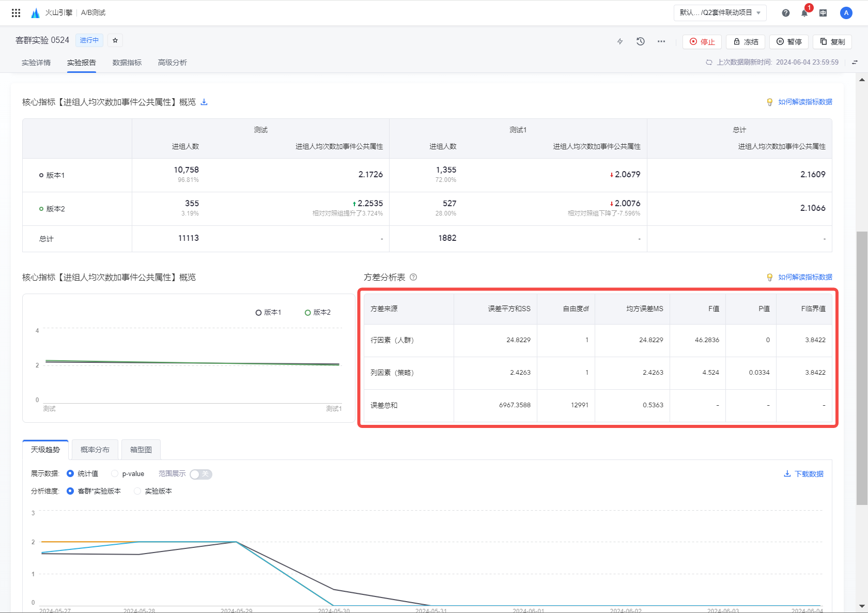Click the A/B测试 product label
The height and width of the screenshot is (613, 868).
click(94, 13)
